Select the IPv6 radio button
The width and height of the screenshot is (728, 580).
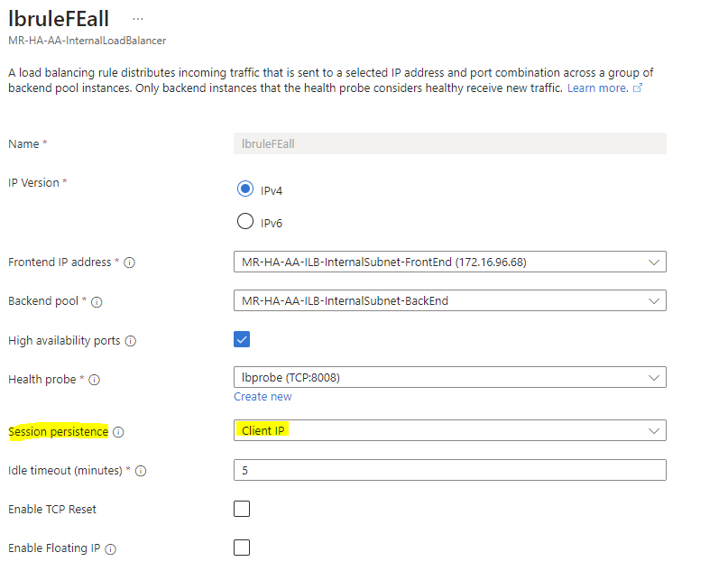244,222
